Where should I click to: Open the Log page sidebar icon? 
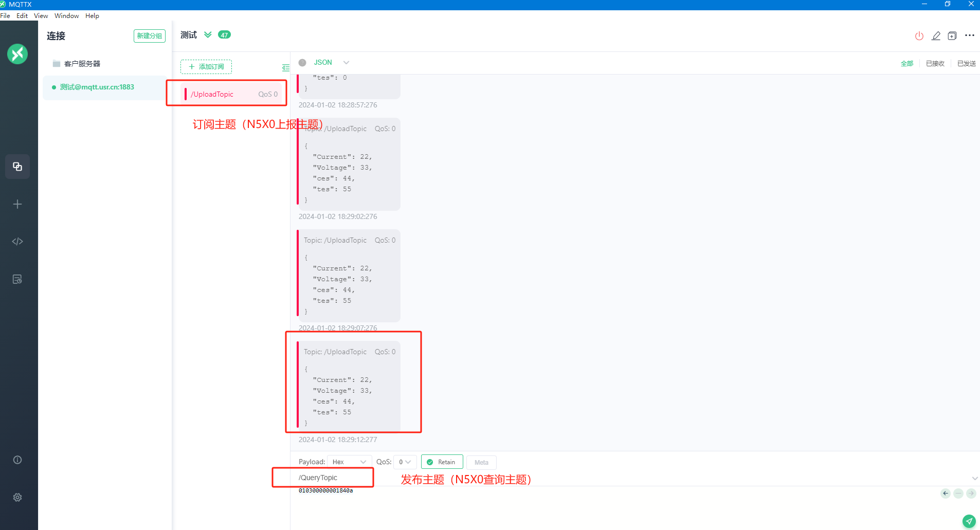(17, 279)
